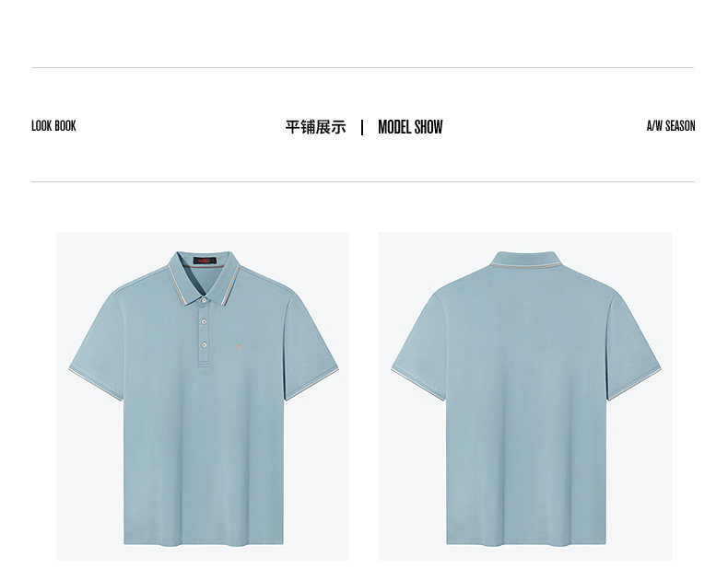Click the LOOK BOOK text label
Image resolution: width=728 pixels, height=569 pixels.
tap(53, 125)
